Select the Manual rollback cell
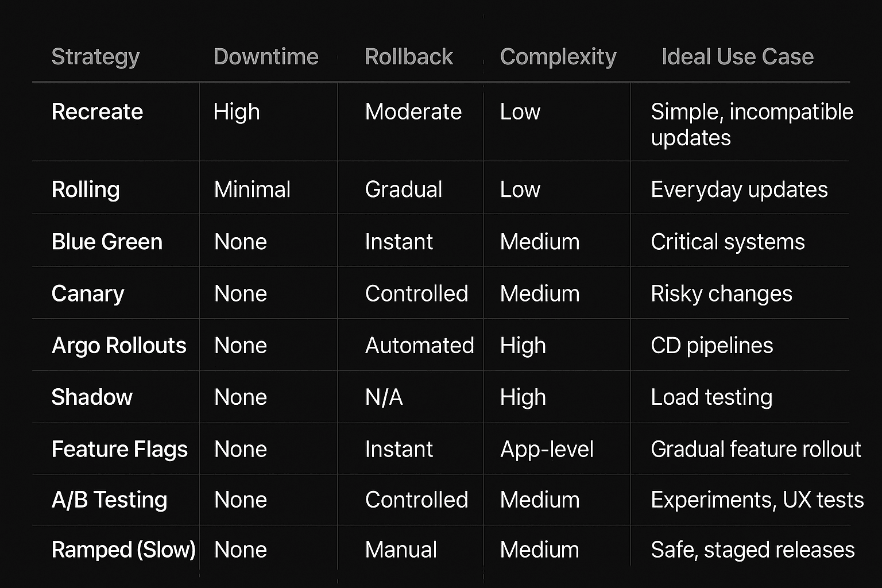Screen dimensions: 882x588 point(401,550)
